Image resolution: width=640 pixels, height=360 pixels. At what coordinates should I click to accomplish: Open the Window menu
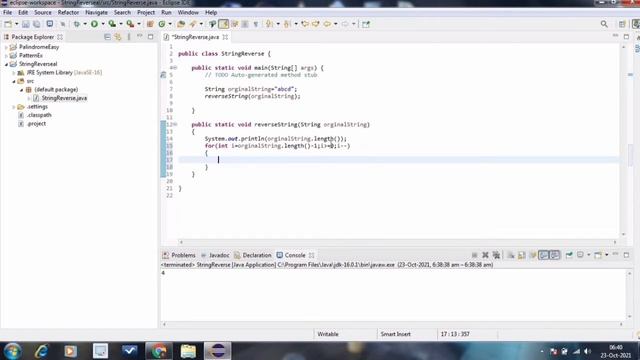(x=188, y=13)
